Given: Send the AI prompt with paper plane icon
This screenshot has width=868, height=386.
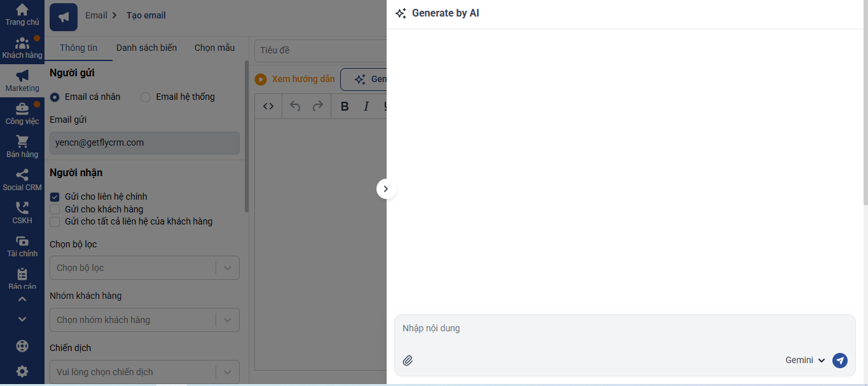Looking at the screenshot, I should (x=840, y=361).
